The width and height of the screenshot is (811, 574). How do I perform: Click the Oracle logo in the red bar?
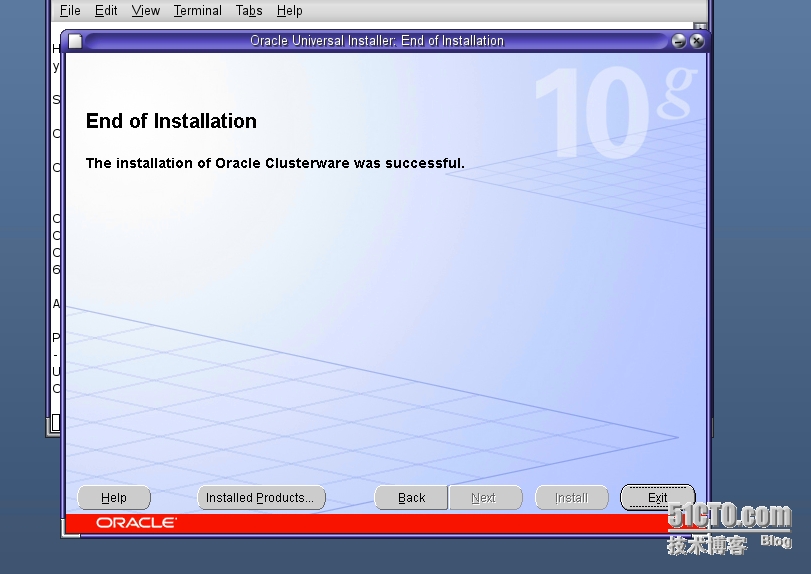136,523
